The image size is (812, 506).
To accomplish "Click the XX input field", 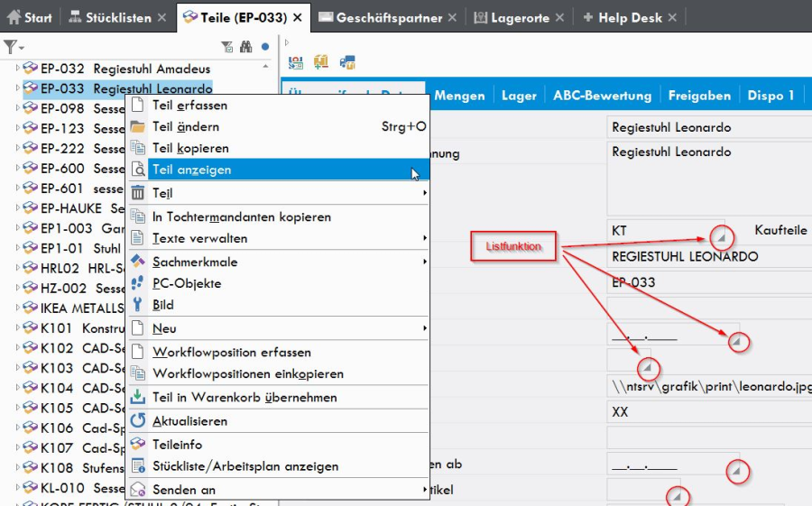I will (709, 412).
